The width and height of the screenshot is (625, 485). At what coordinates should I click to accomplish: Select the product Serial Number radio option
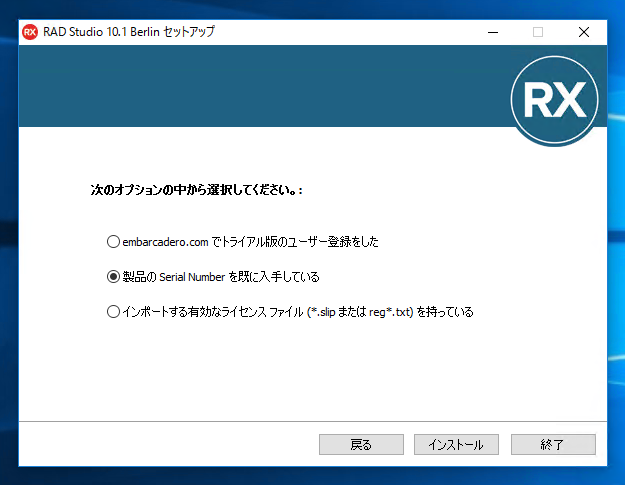(113, 277)
